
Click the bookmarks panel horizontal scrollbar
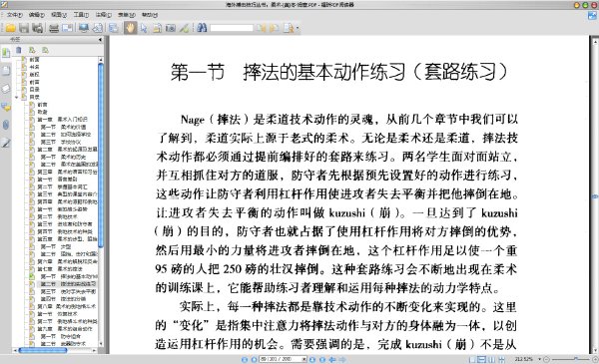pos(43,350)
